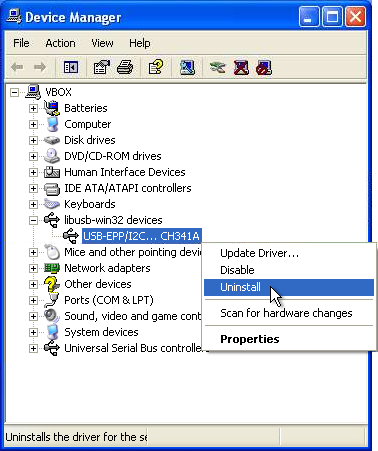Collapse the libusb-win32 devices node
378x451 pixels.
click(33, 220)
